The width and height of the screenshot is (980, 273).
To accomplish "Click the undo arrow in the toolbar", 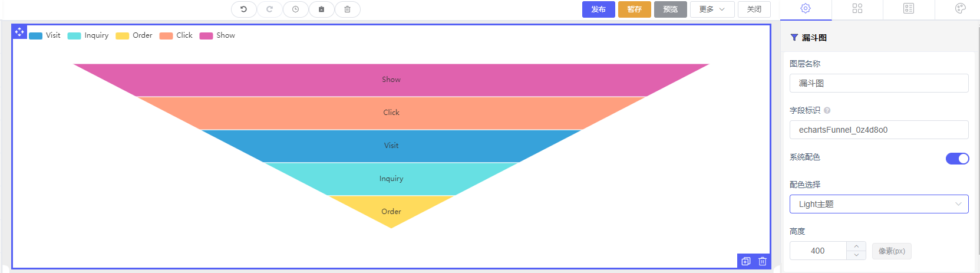I will click(243, 9).
